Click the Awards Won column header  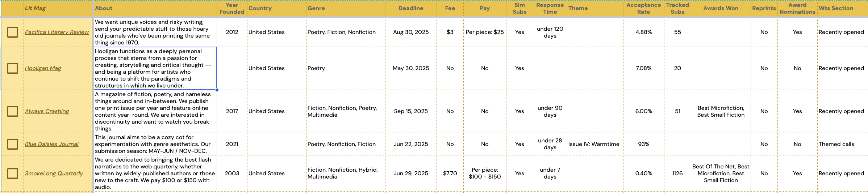(721, 8)
